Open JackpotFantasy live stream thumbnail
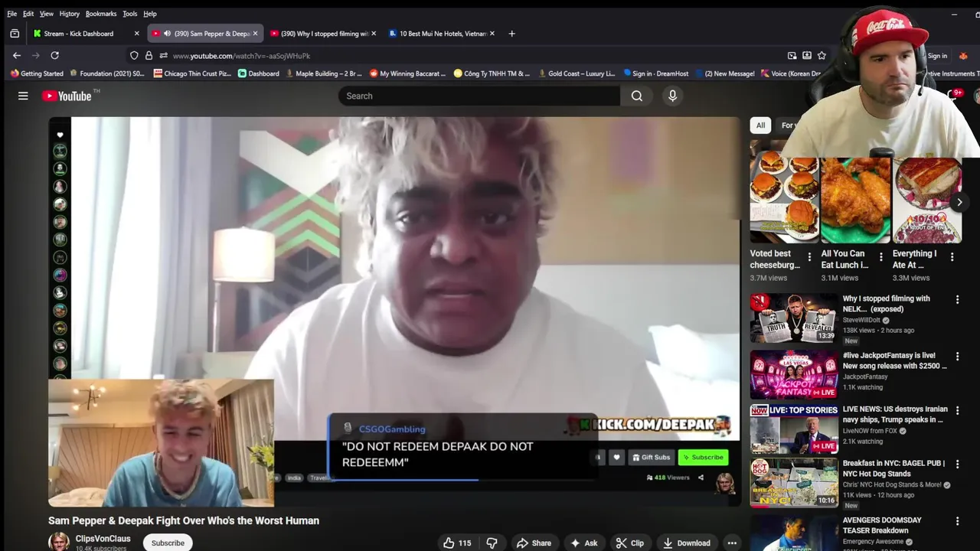Viewport: 980px width, 551px height. point(794,374)
